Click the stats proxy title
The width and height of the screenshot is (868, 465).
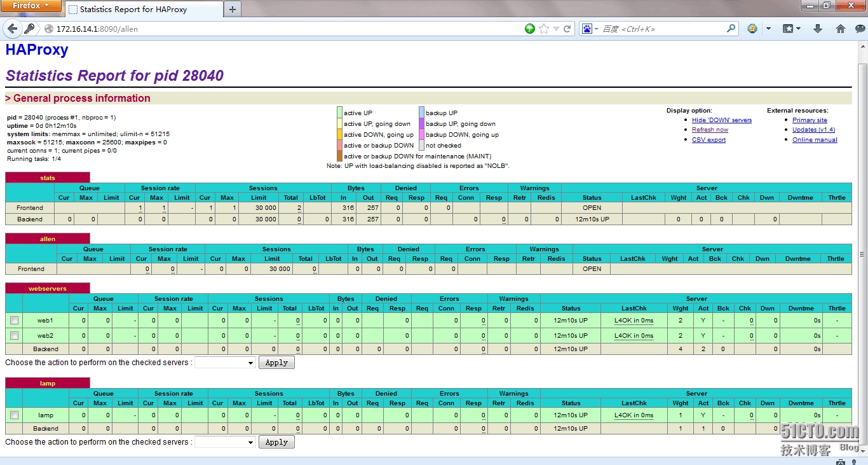point(48,178)
